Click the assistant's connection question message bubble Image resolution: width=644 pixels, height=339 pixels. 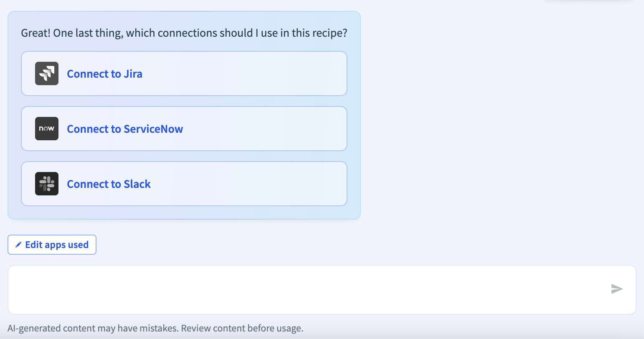[184, 33]
